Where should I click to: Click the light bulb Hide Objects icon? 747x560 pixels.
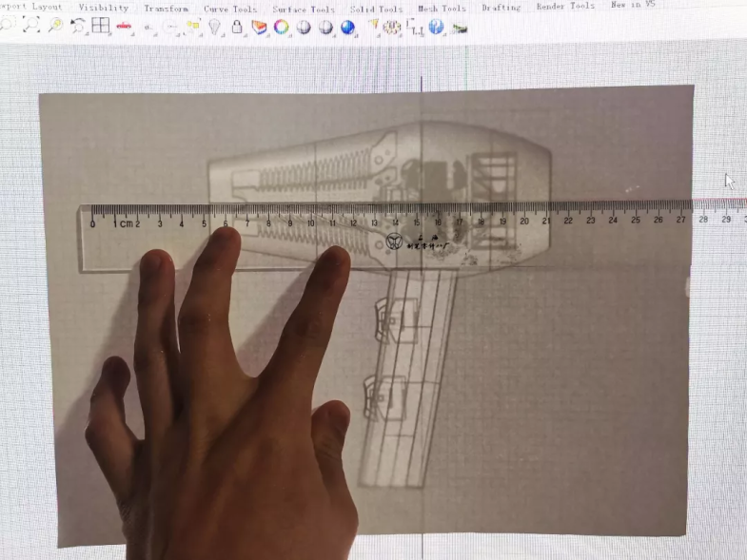tap(215, 27)
